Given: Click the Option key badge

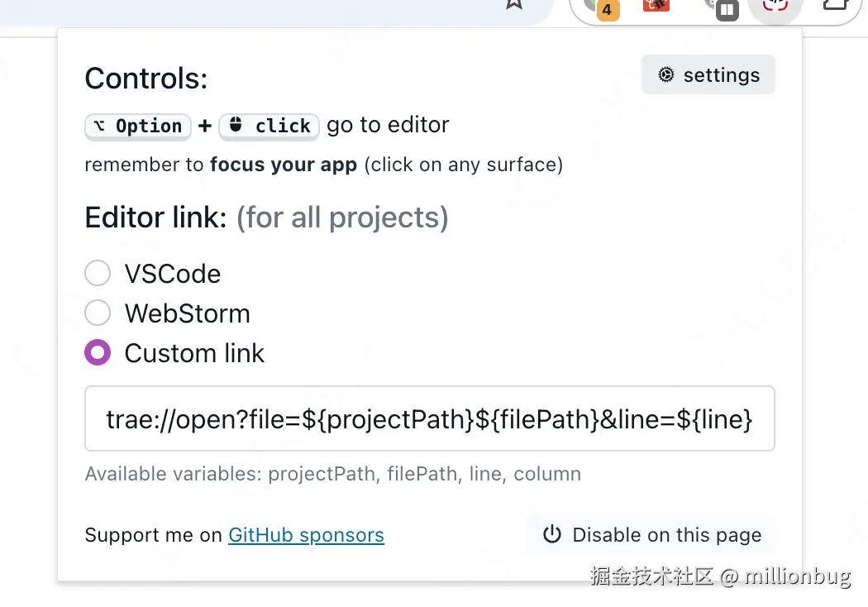Looking at the screenshot, I should point(138,126).
